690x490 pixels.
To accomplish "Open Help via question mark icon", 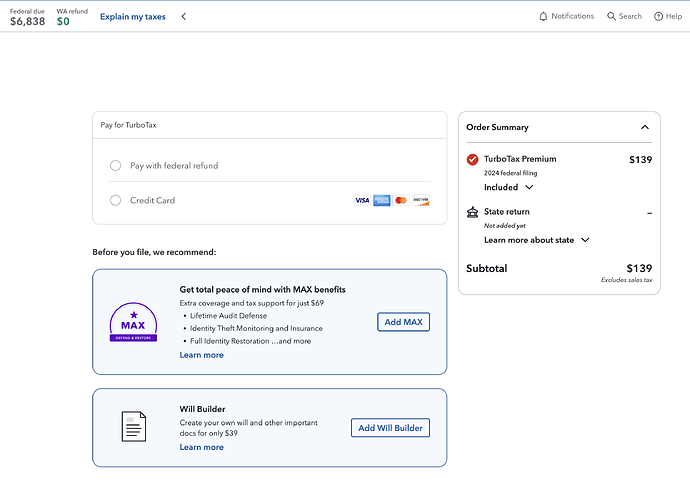I will [659, 17].
